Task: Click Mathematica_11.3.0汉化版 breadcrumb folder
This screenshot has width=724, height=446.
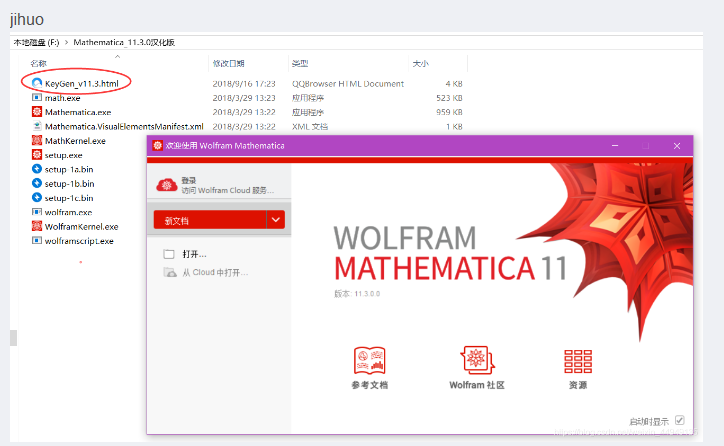Action: [124, 43]
